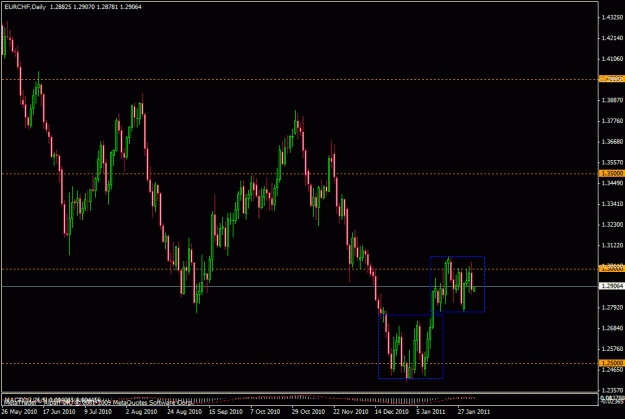Select the 1.23570 price axis label
The height and width of the screenshot is (419, 625).
pyautogui.click(x=612, y=391)
